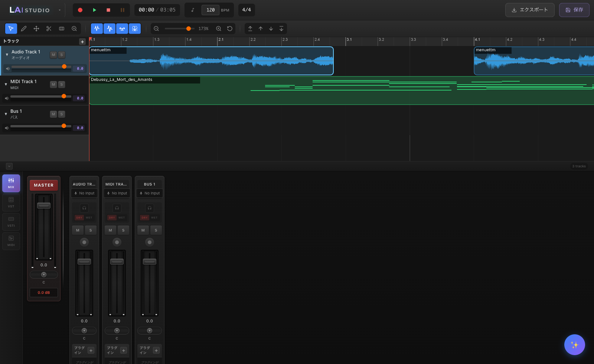Image resolution: width=594 pixels, height=364 pixels.
Task: Open the MIDI panel in the sidebar
Action: click(x=11, y=241)
